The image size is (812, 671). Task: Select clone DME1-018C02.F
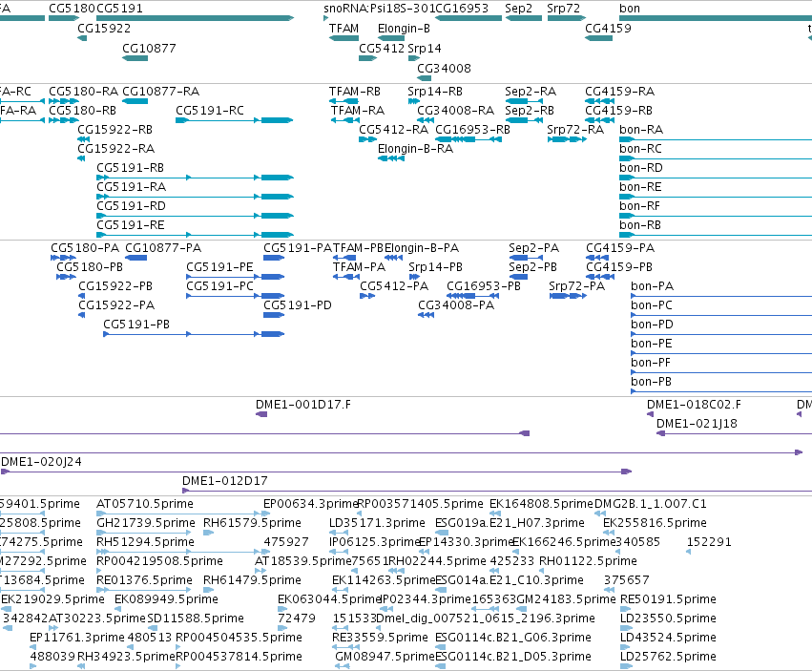pos(651,414)
